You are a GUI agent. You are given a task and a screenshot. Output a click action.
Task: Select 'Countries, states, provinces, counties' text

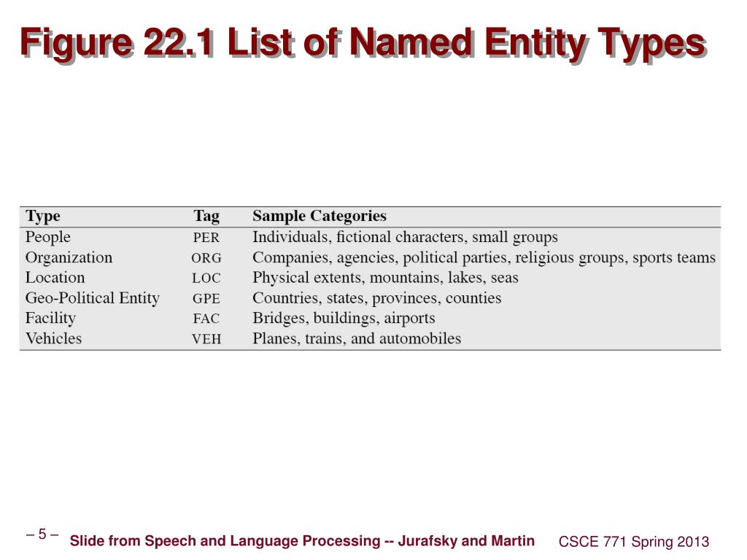click(377, 298)
